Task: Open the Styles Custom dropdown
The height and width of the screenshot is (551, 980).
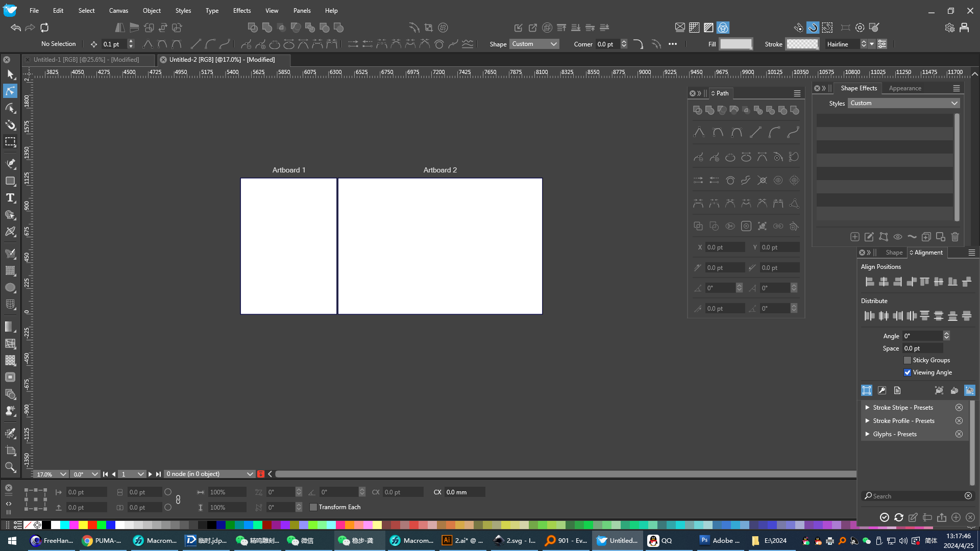Action: click(903, 103)
